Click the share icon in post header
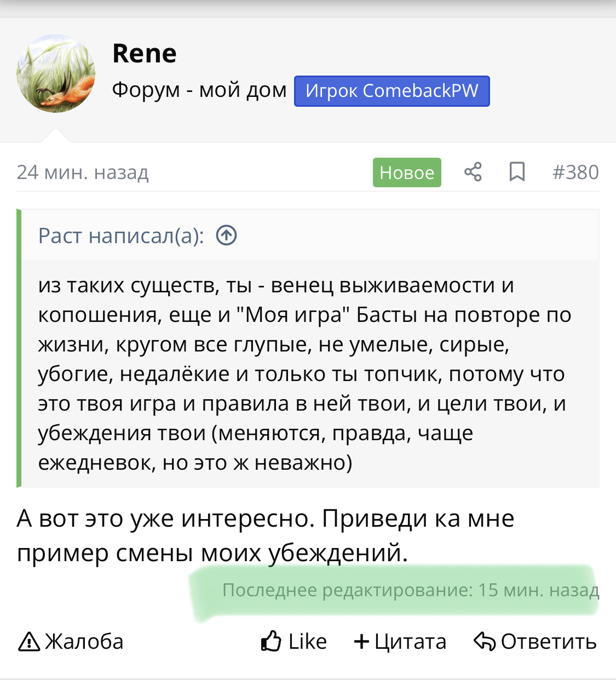This screenshot has height=680, width=616. pos(473,172)
